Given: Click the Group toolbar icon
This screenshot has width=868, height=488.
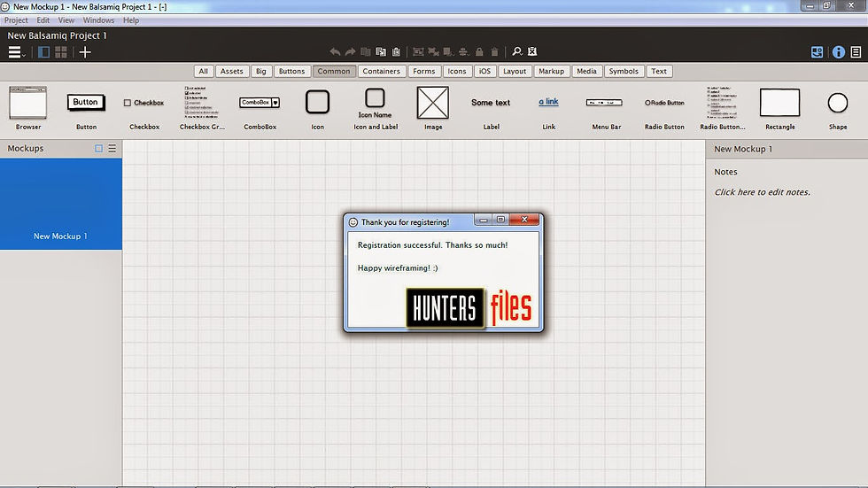Looking at the screenshot, I should click(x=418, y=51).
